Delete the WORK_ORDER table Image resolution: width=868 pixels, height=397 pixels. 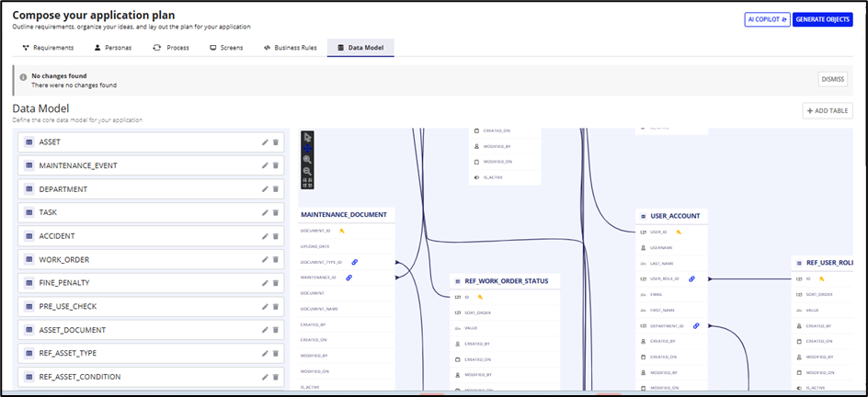tap(276, 259)
